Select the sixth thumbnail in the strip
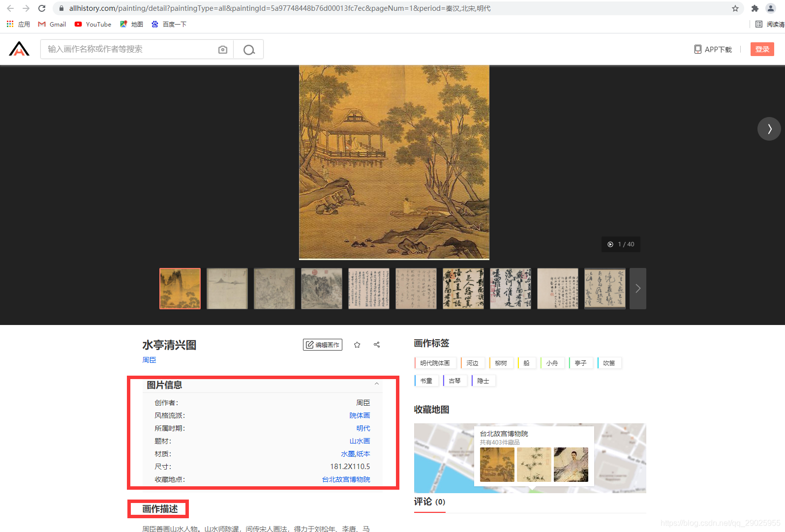Image resolution: width=785 pixels, height=532 pixels. point(416,289)
